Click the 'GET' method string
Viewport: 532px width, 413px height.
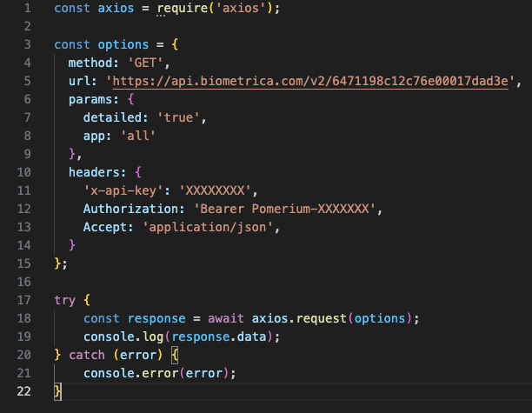pyautogui.click(x=145, y=63)
